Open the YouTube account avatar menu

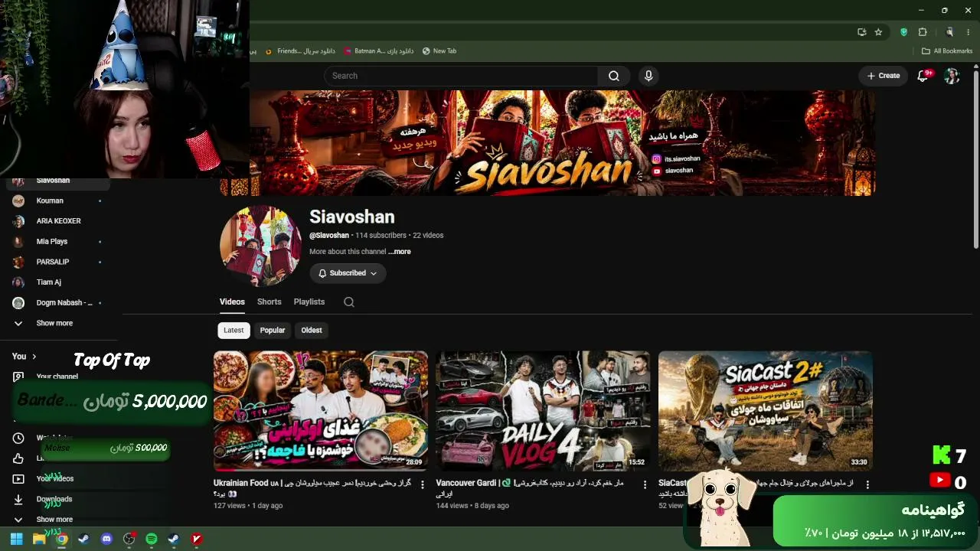tap(952, 76)
